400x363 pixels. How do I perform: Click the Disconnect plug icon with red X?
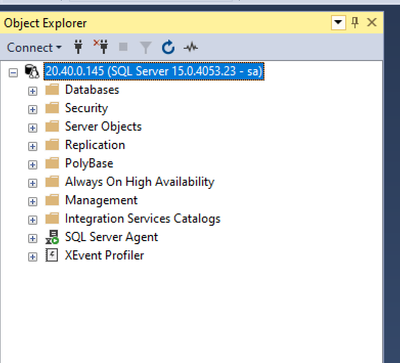101,47
